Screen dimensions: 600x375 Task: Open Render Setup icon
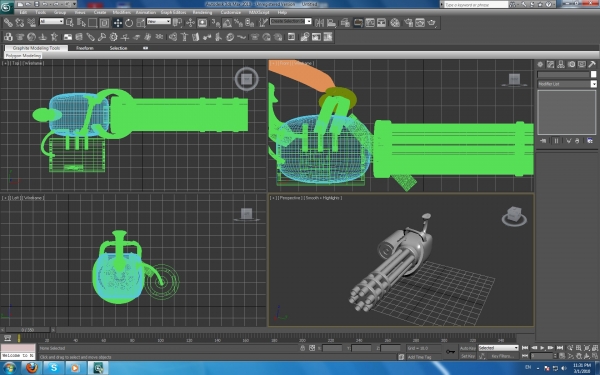(409, 23)
